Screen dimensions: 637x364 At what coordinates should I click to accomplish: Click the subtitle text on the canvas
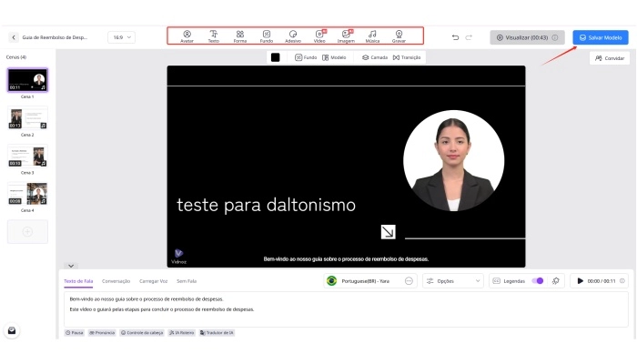346,259
